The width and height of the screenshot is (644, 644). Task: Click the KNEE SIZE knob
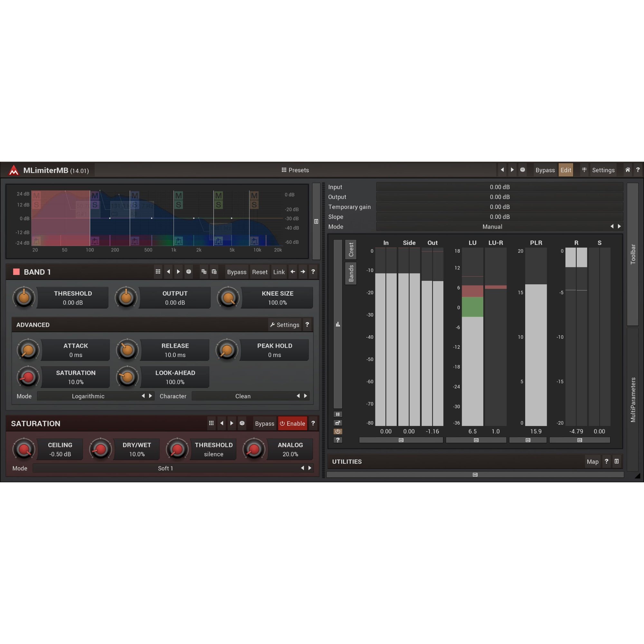[228, 297]
